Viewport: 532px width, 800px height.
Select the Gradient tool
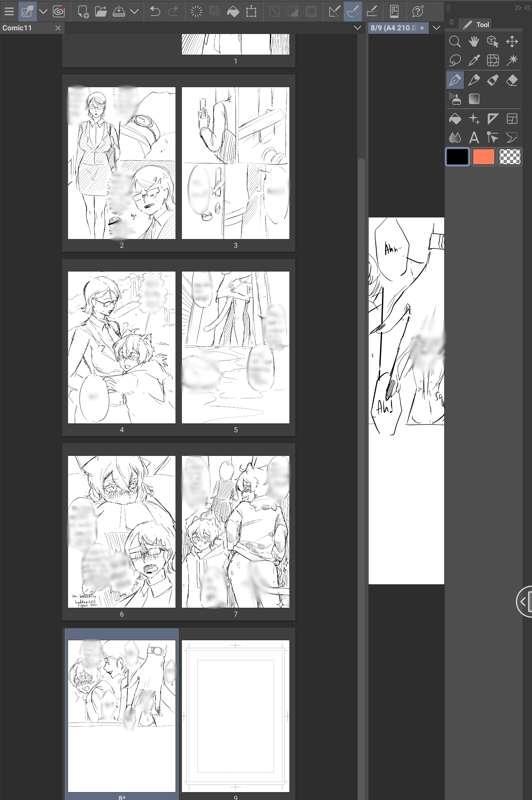coord(474,99)
